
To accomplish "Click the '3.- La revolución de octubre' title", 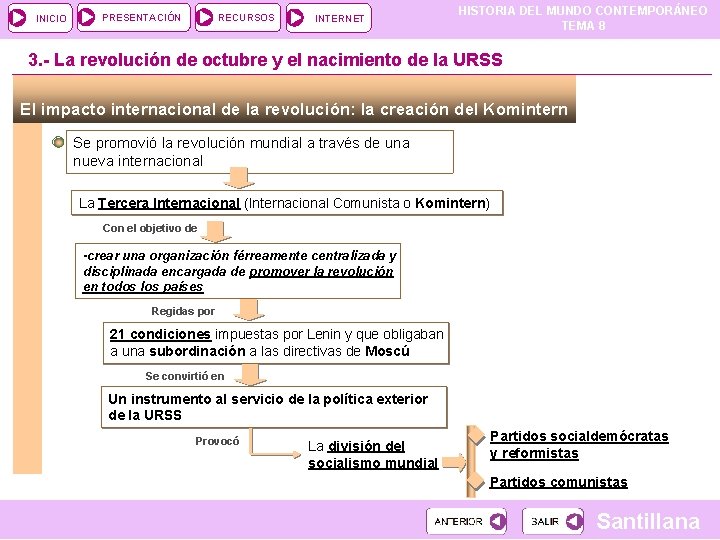I will click(x=265, y=60).
